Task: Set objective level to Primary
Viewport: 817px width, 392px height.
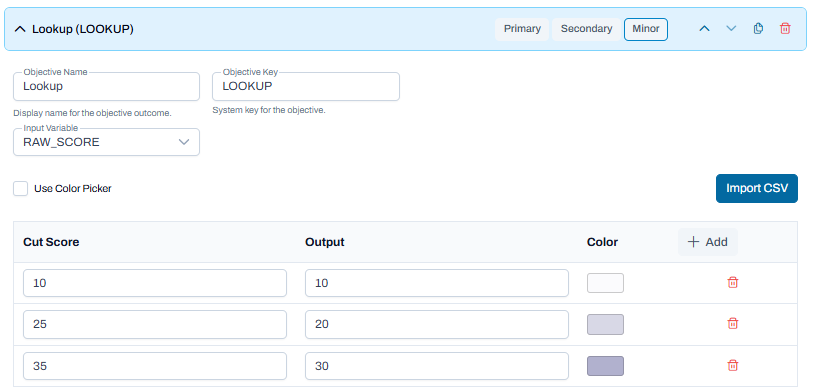Action: [522, 29]
